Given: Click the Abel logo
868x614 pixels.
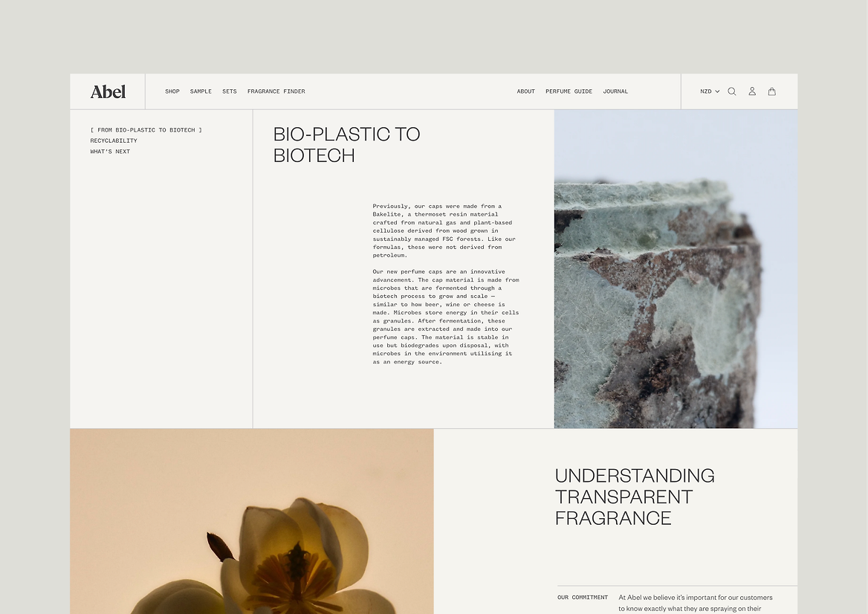Looking at the screenshot, I should tap(108, 91).
